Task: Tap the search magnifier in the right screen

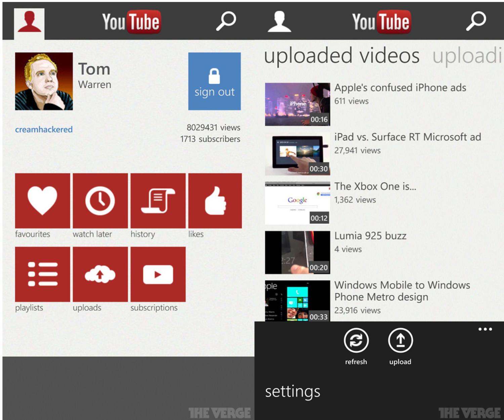Action: coord(476,21)
